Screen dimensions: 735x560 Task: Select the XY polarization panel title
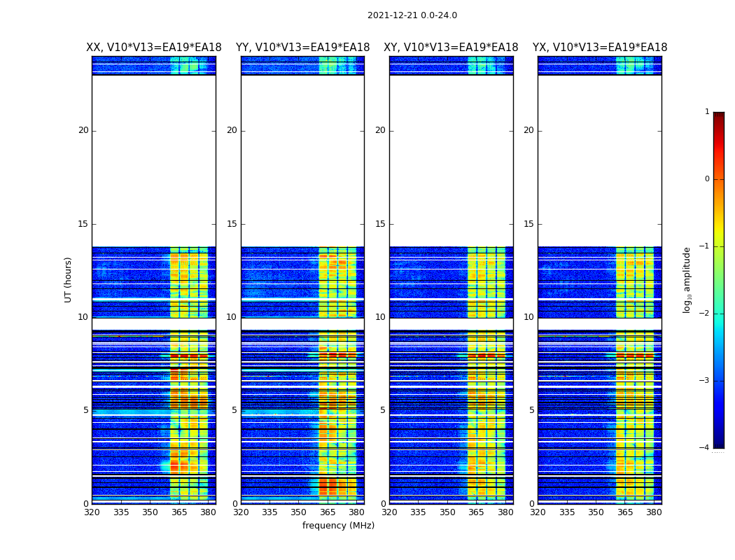point(451,48)
